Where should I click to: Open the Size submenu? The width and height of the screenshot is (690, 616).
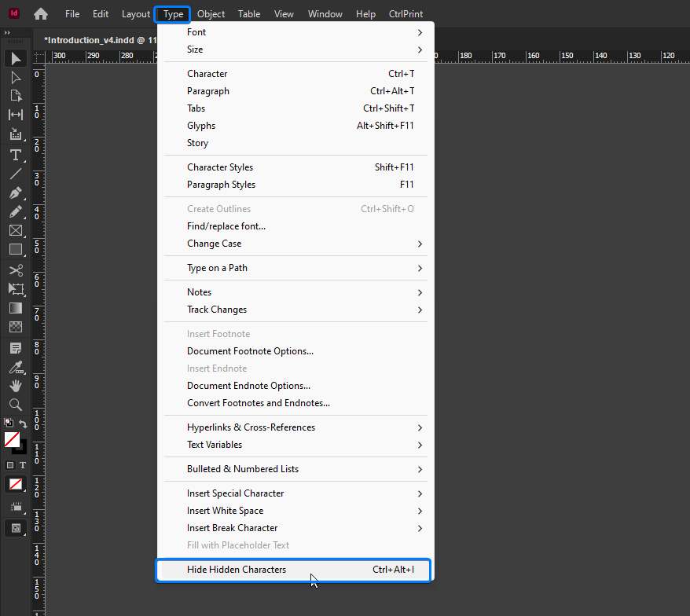295,49
